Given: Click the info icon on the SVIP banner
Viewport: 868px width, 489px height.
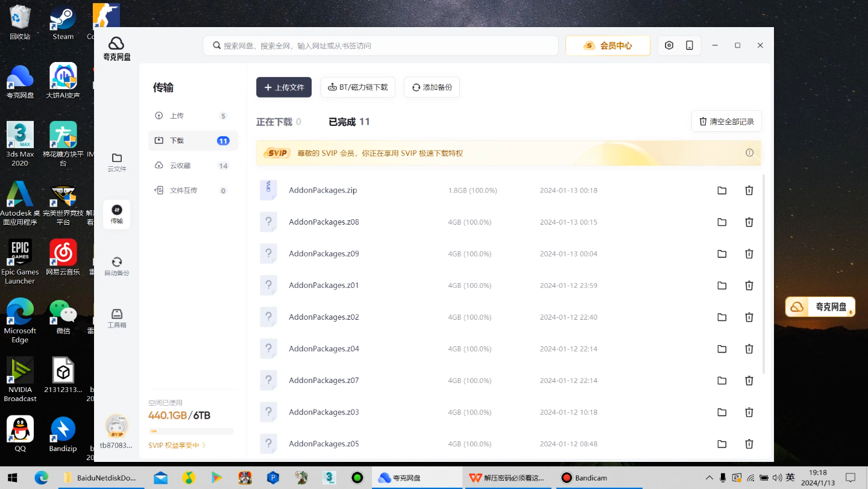Looking at the screenshot, I should pyautogui.click(x=749, y=153).
